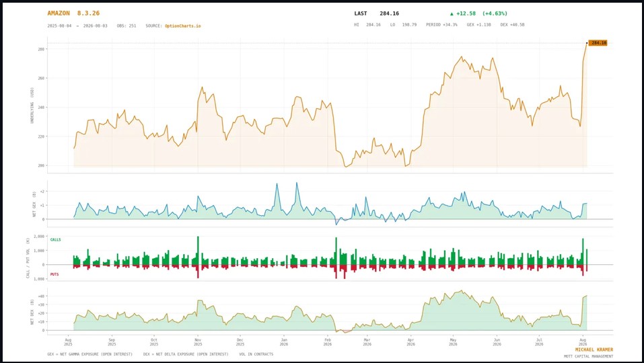
Task: Click the +30 label on DEX axis
Action: click(x=40, y=305)
